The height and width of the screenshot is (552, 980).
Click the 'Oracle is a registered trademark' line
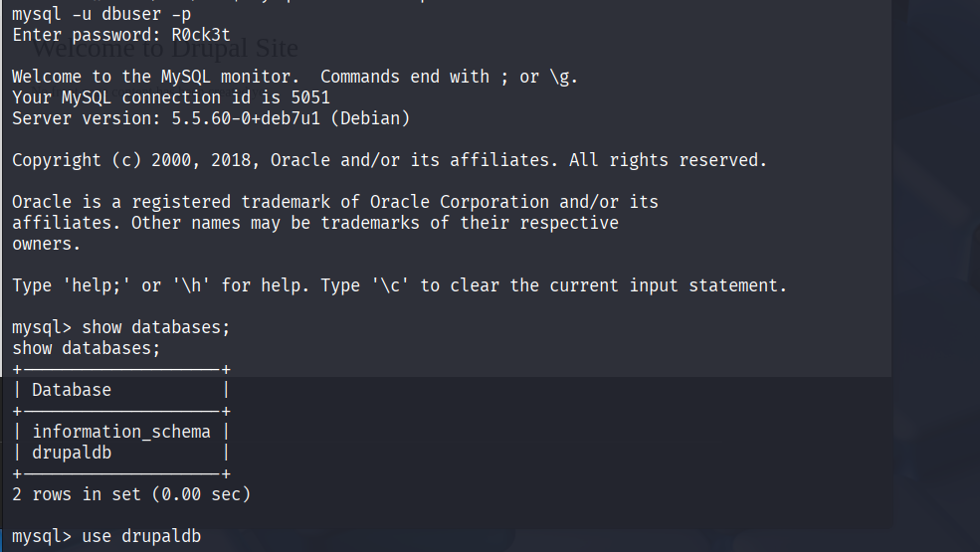335,202
